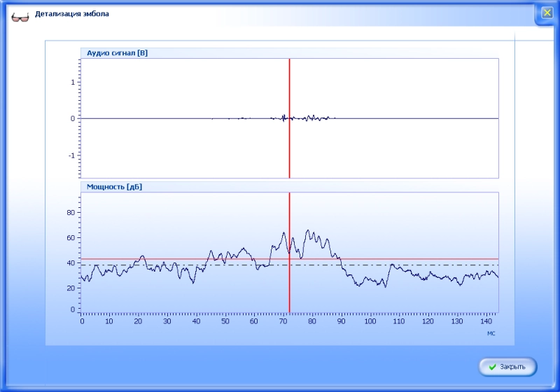The height and width of the screenshot is (392, 560).
Task: Click the red vertical cursor in the audio chart
Action: click(289, 84)
